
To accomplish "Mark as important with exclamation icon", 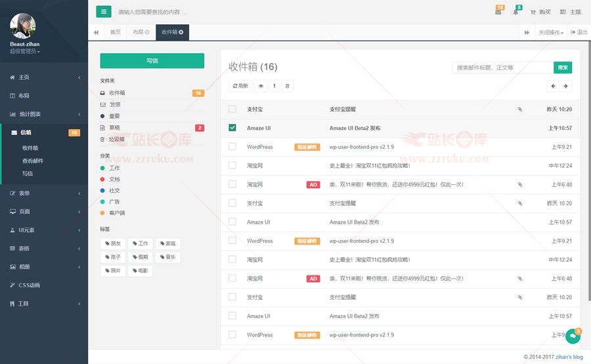I will [274, 86].
